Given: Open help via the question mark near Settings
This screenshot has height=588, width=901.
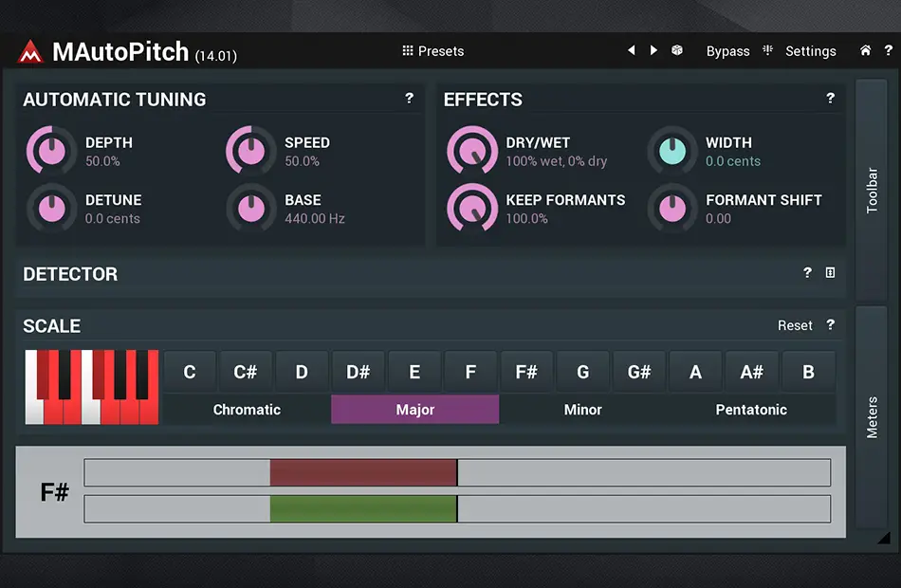Looking at the screenshot, I should pos(889,50).
